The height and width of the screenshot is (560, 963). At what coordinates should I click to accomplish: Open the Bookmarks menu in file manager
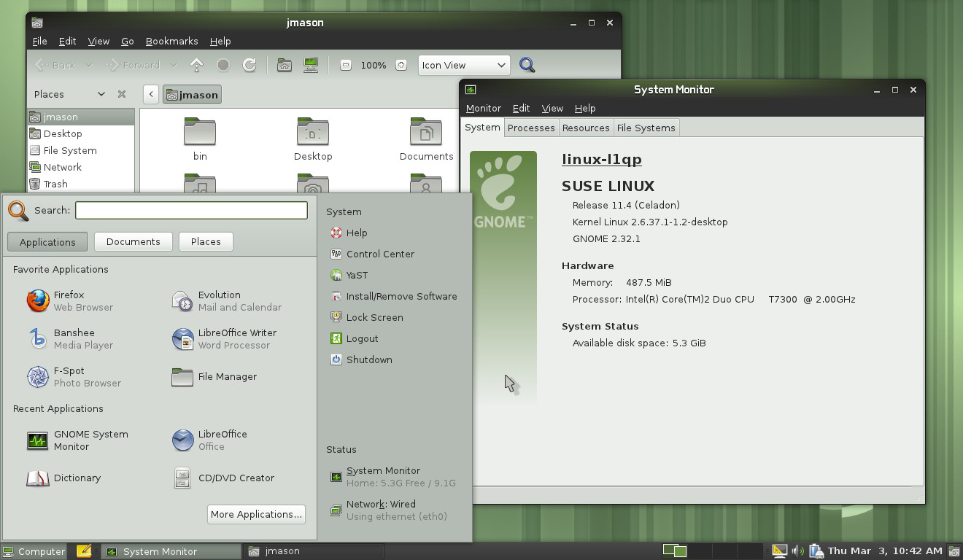[171, 42]
